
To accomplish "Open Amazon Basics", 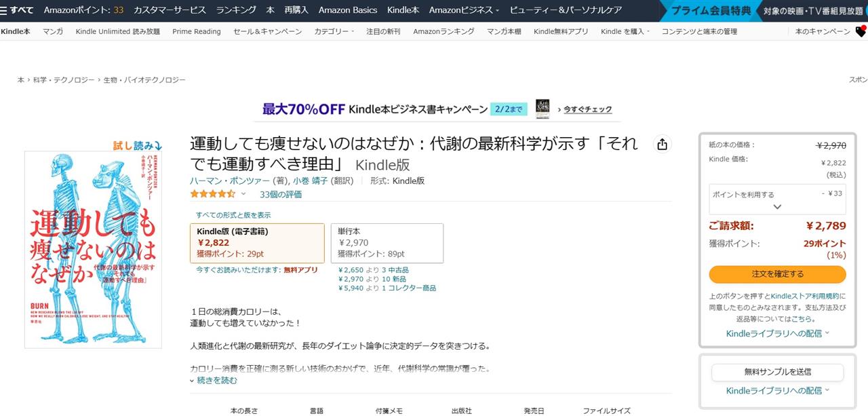I will point(348,10).
